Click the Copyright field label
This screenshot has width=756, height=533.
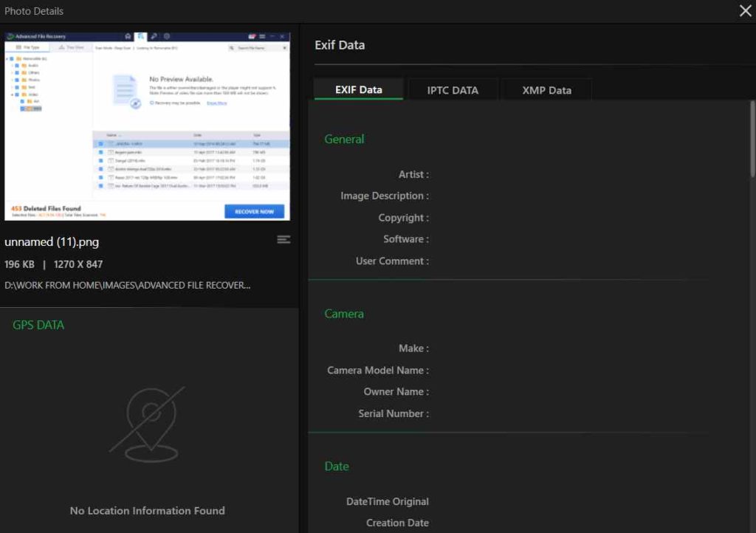(x=403, y=218)
